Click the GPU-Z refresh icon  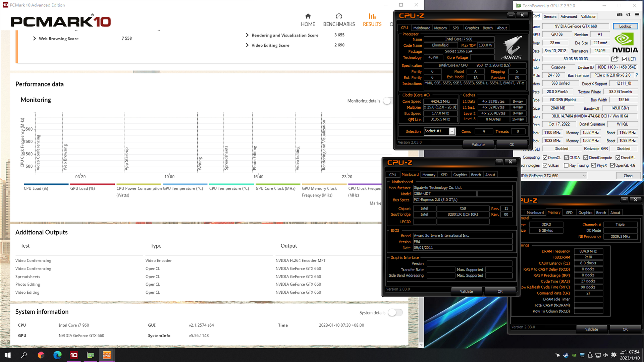[628, 15]
